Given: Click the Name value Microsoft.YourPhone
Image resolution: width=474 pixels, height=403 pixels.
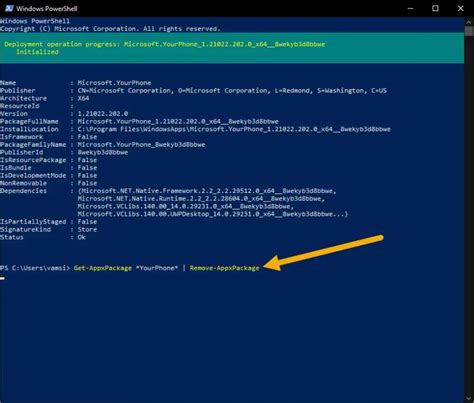Looking at the screenshot, I should coord(114,83).
